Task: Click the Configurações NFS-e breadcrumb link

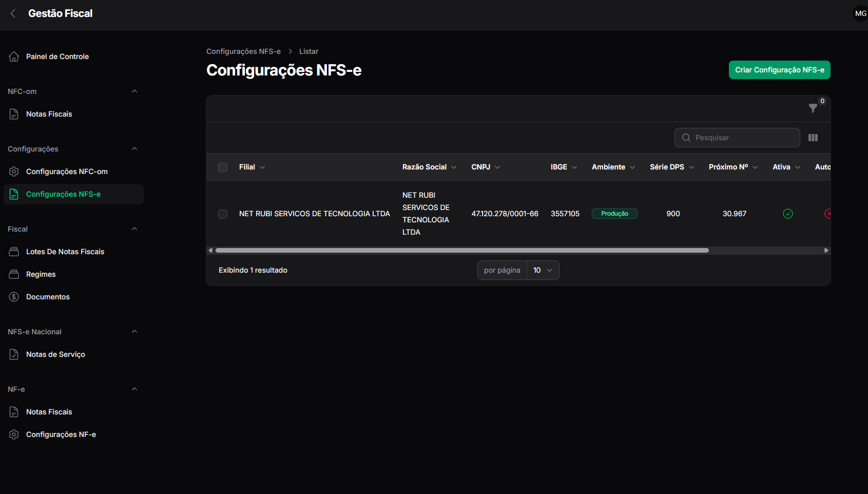Action: (x=243, y=51)
